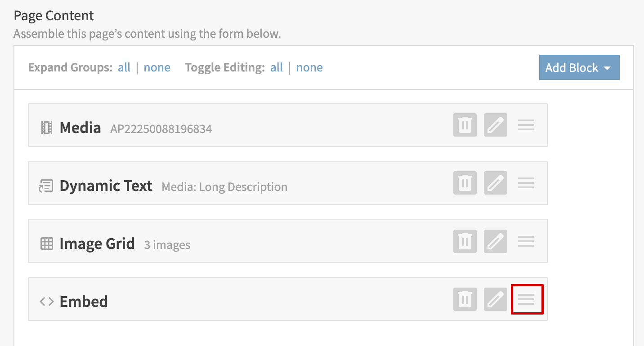Set Toggle Editing to none

point(309,68)
